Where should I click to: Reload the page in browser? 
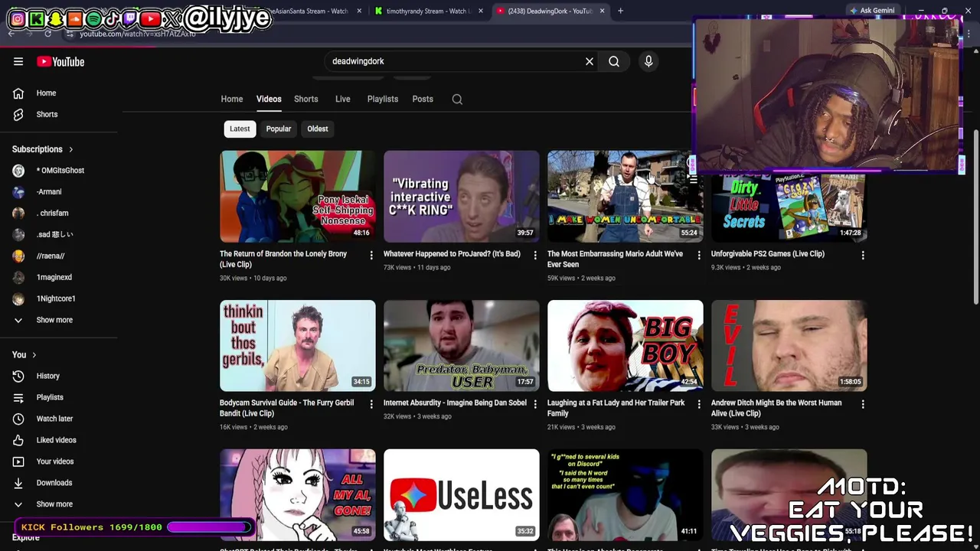[47, 34]
